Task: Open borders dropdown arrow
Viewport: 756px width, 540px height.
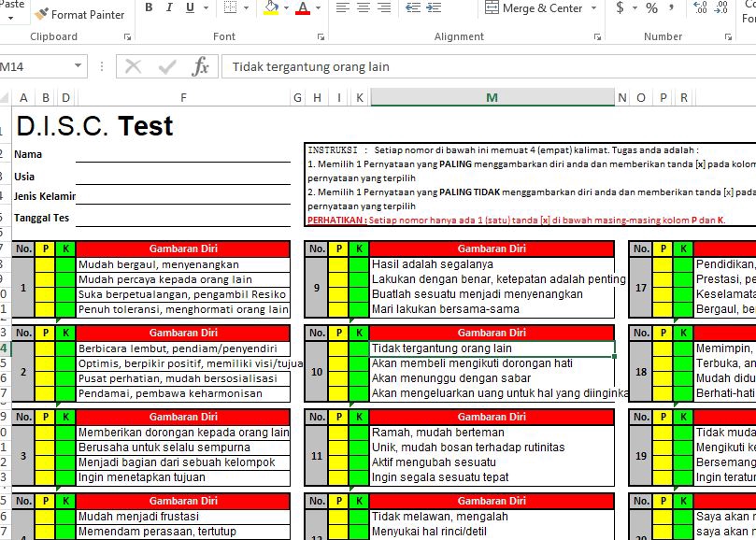Action: tap(246, 7)
